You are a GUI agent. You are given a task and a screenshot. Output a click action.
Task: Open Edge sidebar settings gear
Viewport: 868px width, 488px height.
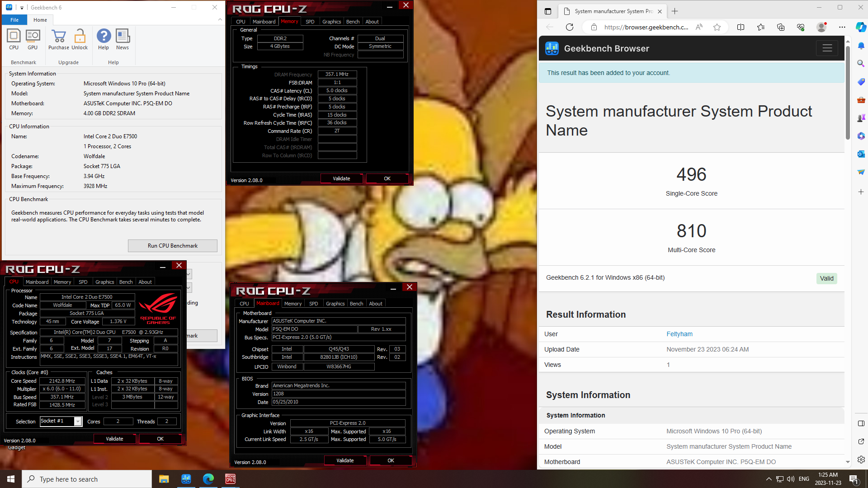[861, 460]
